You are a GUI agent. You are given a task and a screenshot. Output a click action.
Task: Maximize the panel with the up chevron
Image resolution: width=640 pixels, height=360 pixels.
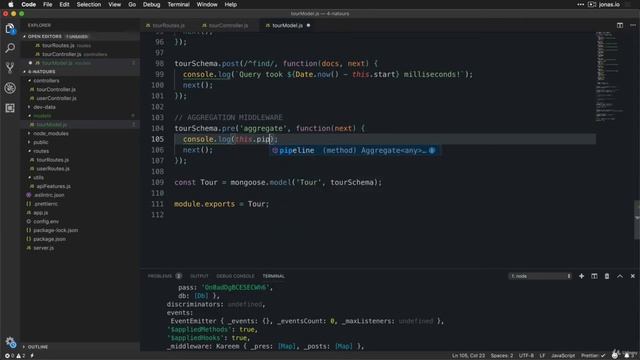pos(620,276)
